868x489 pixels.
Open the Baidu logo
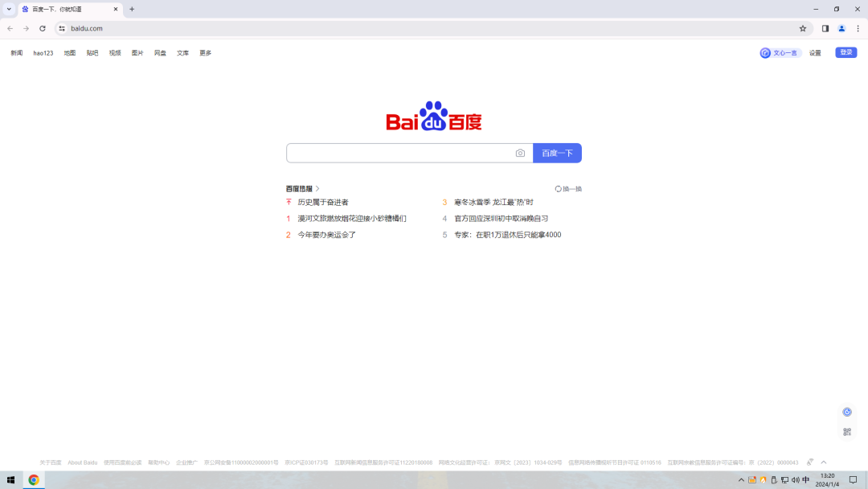tap(434, 117)
